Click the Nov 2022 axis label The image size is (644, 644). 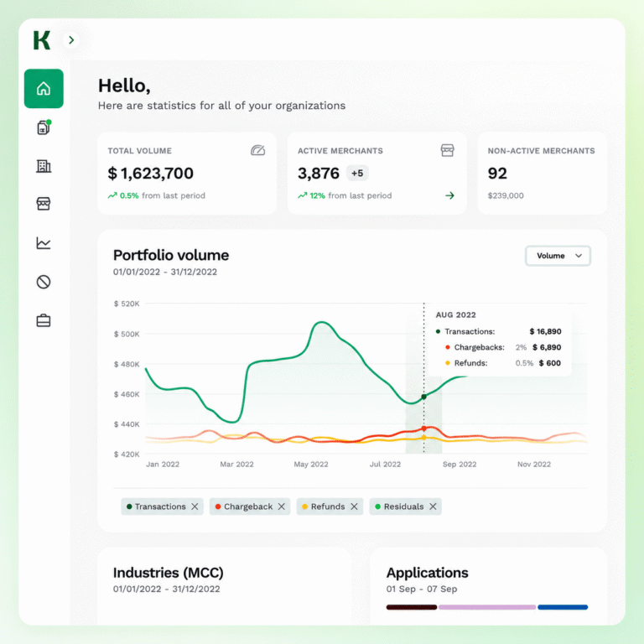click(534, 464)
